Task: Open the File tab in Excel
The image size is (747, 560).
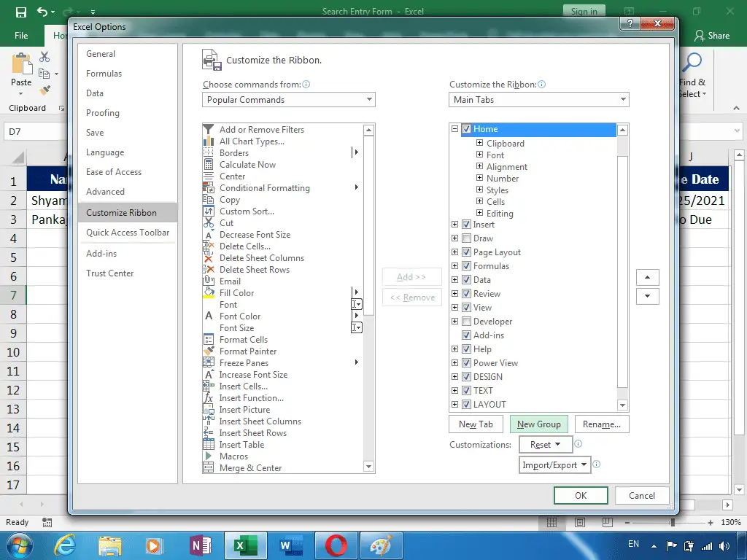Action: 21,36
